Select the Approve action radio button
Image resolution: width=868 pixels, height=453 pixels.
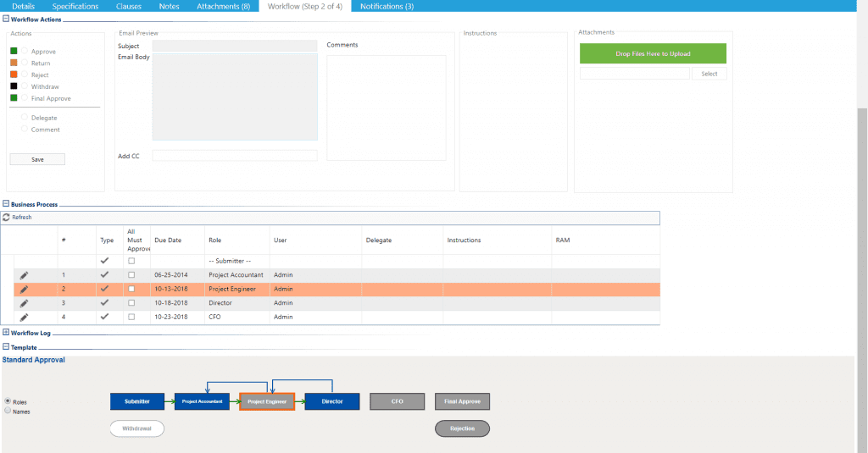(25, 51)
